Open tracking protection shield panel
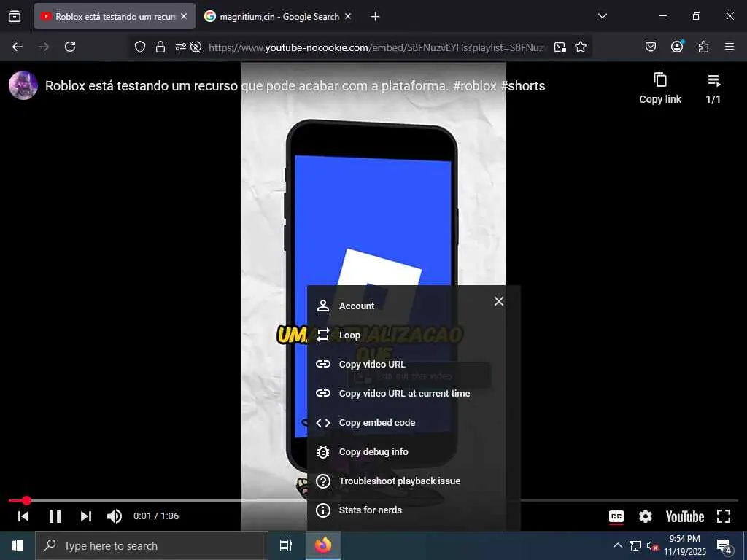 139,47
